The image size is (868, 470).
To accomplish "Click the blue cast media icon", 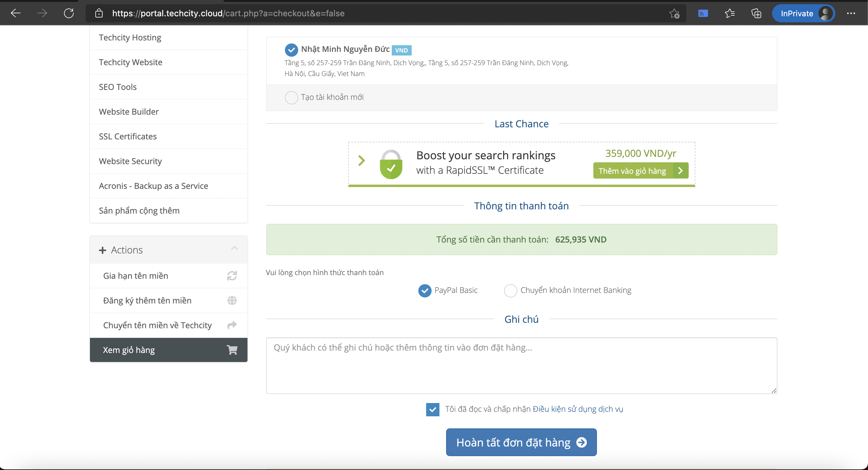I will click(703, 14).
